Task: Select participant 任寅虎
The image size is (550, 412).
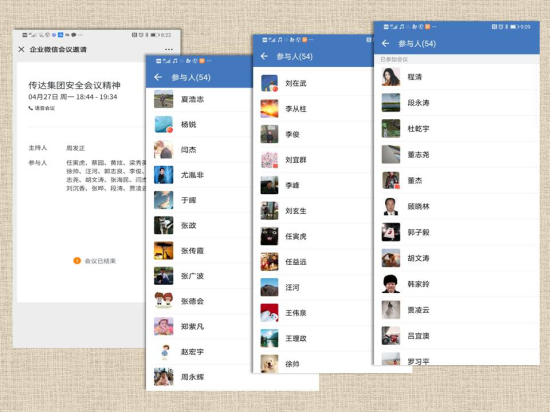Action: point(313,236)
